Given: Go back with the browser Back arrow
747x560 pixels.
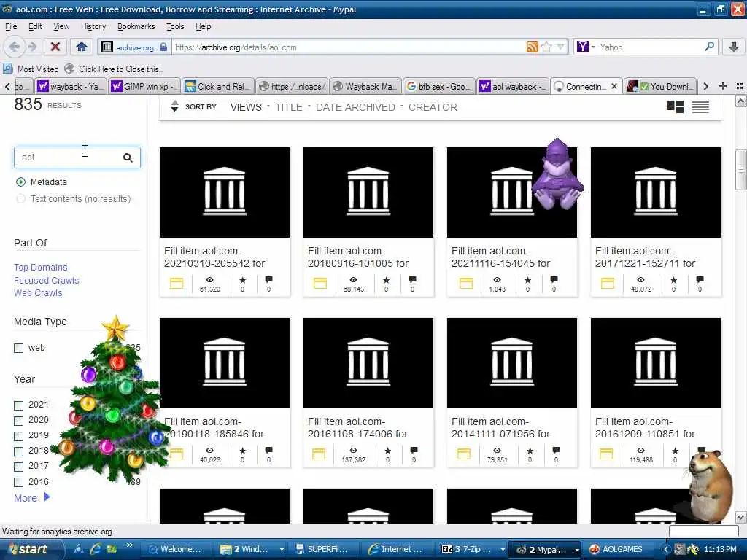Looking at the screenshot, I should [14, 47].
